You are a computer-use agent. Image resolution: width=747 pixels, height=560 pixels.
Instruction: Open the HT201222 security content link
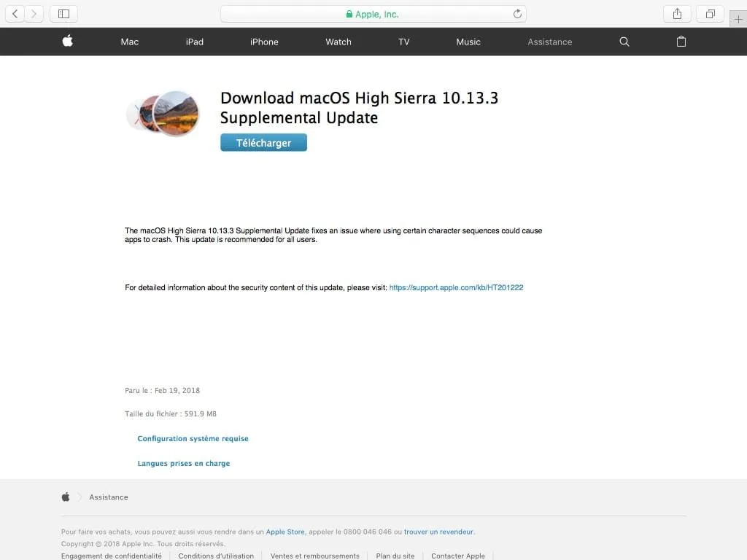457,287
